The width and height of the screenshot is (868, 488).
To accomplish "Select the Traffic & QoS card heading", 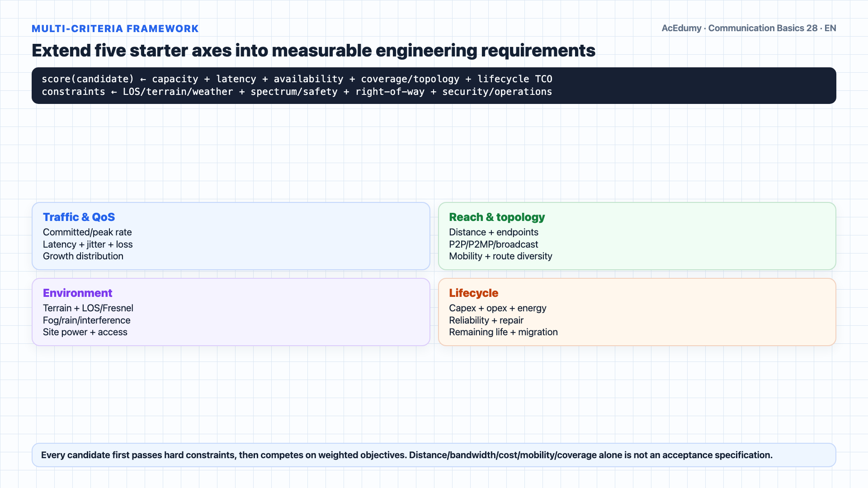I will [x=79, y=217].
